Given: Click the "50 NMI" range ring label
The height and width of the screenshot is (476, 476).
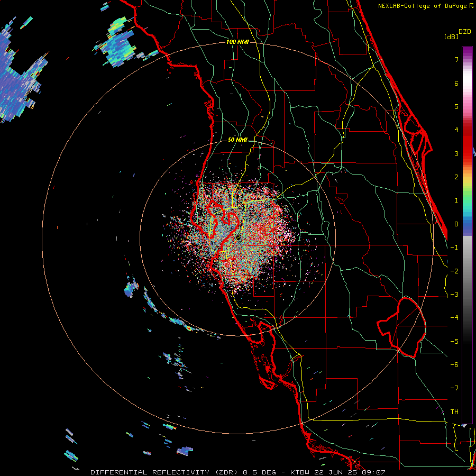Looking at the screenshot, I should (x=237, y=140).
